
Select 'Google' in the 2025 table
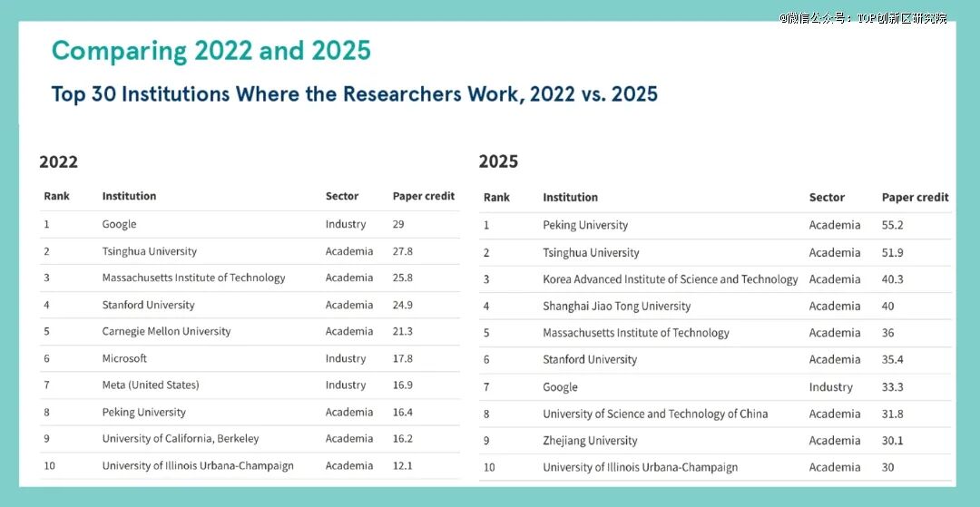(x=560, y=387)
